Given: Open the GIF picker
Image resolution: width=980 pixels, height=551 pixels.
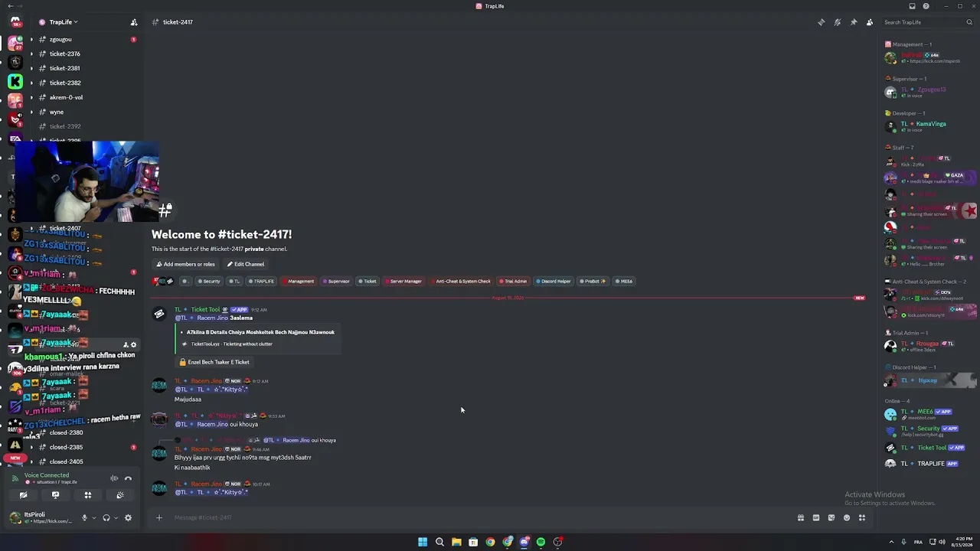Looking at the screenshot, I should 816,517.
